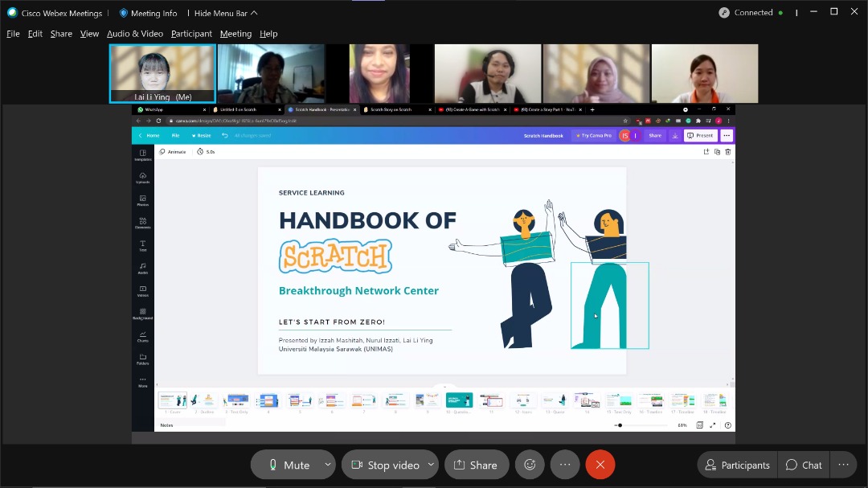Open the Charts panel in Canva
The width and height of the screenshot is (868, 488).
(x=143, y=337)
